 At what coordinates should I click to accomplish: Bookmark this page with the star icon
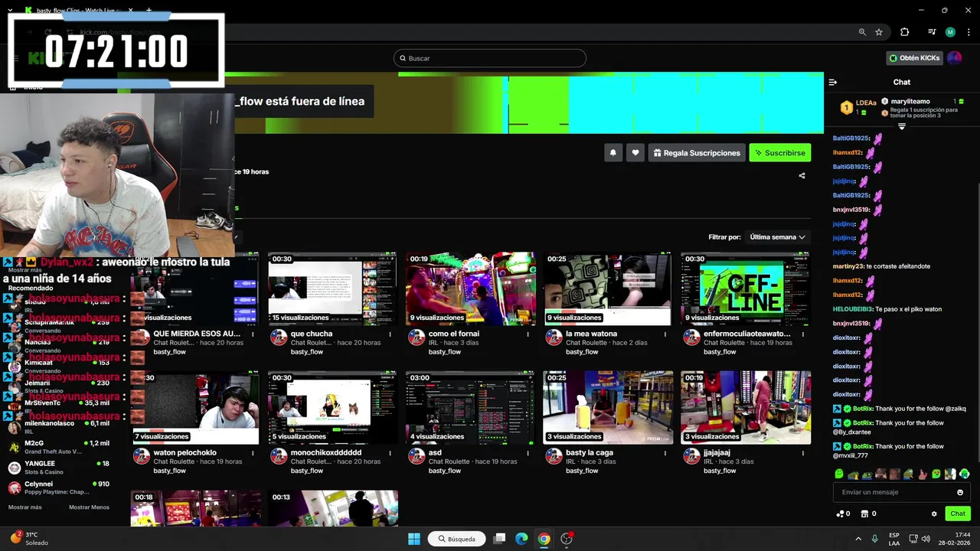click(x=879, y=32)
